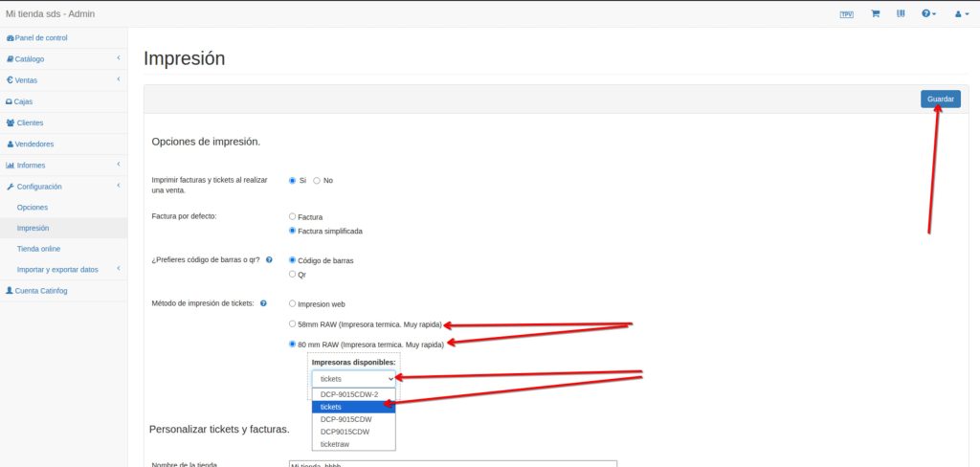Click help icon next to ticket printing method
The width and height of the screenshot is (980, 467).
[x=263, y=303]
